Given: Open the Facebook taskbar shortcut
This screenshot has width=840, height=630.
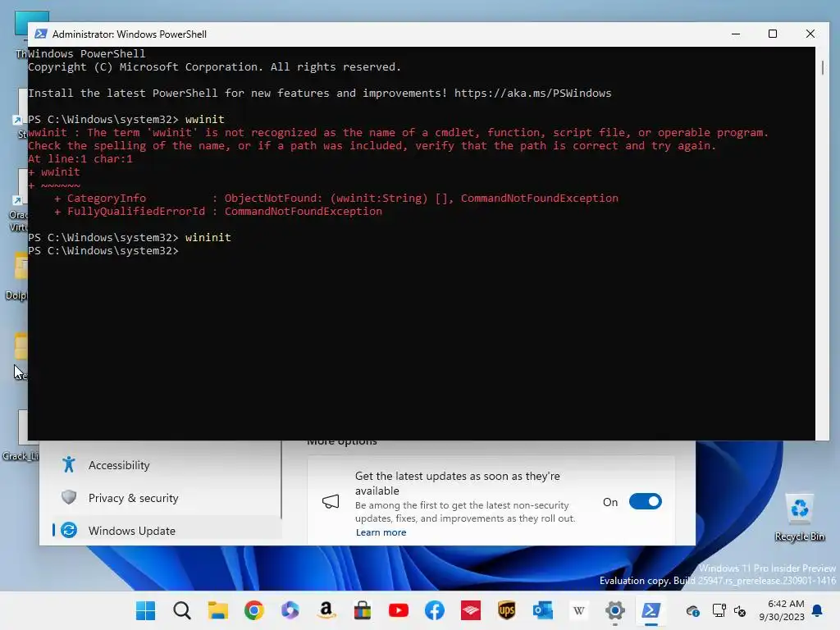Looking at the screenshot, I should pyautogui.click(x=435, y=610).
